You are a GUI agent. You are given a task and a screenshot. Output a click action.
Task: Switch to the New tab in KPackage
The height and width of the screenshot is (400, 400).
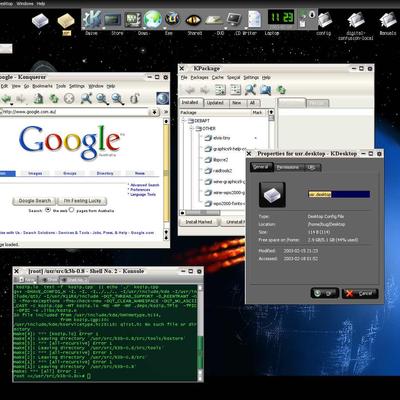(237, 103)
